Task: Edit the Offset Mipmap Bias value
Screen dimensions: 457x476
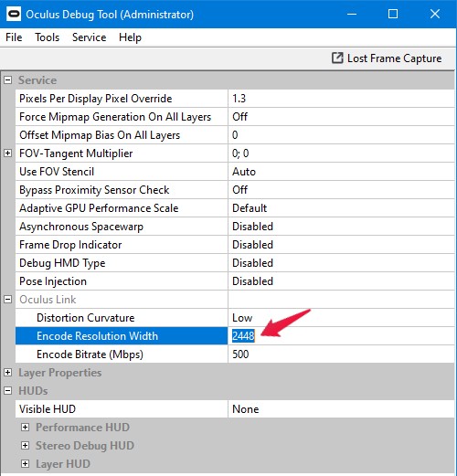Action: [x=341, y=135]
